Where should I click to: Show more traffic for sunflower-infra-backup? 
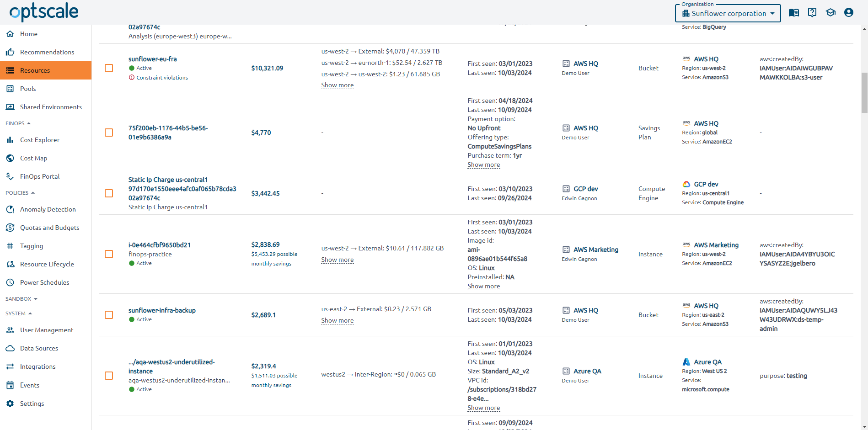(338, 321)
